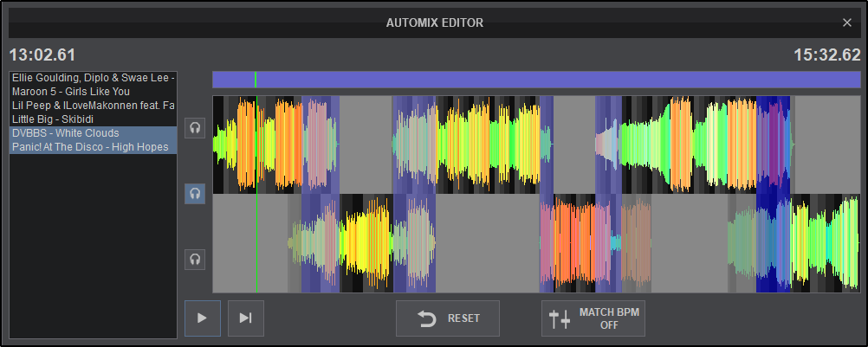This screenshot has height=347, width=868.
Task: Skip to next track with skip button
Action: [x=245, y=318]
